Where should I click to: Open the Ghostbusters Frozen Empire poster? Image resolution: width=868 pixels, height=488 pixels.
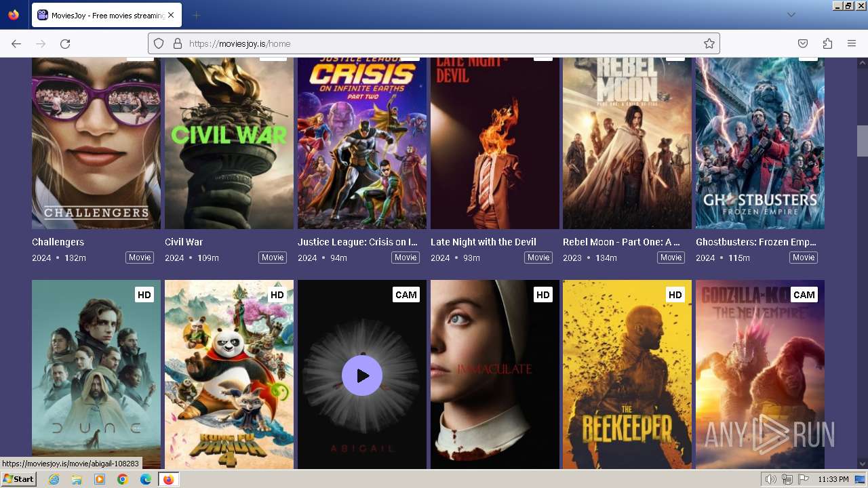coord(760,143)
